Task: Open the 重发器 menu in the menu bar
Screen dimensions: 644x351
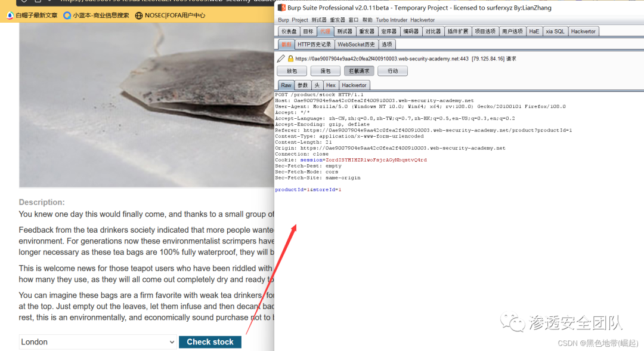Action: (338, 20)
